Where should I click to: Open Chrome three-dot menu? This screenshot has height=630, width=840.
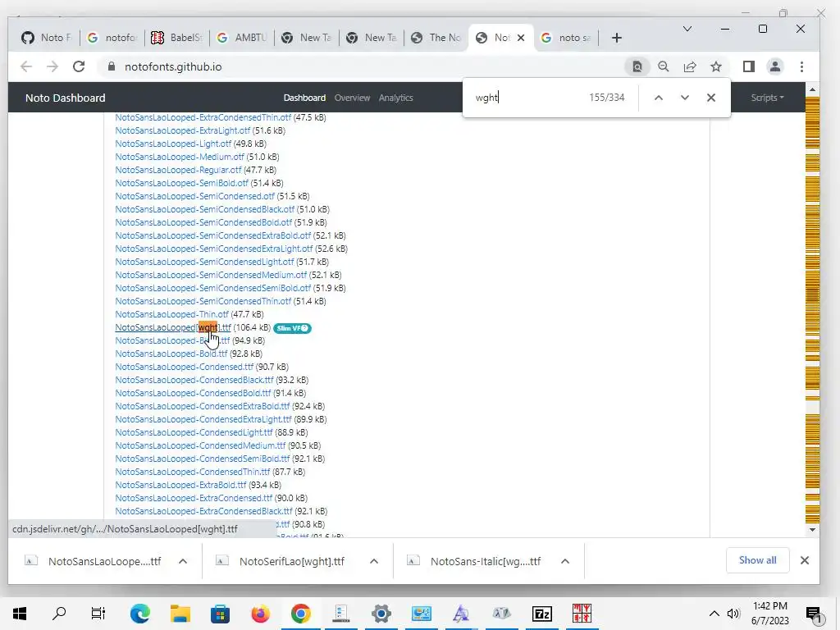[801, 66]
